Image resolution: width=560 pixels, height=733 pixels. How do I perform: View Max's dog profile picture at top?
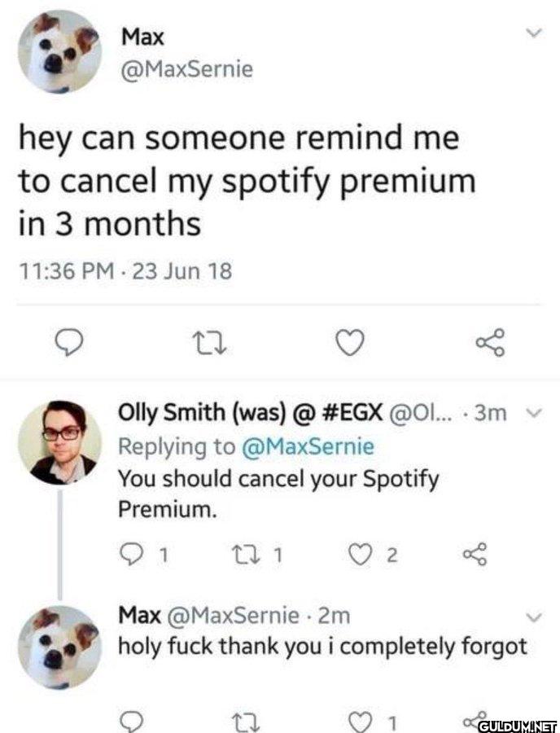point(59,51)
